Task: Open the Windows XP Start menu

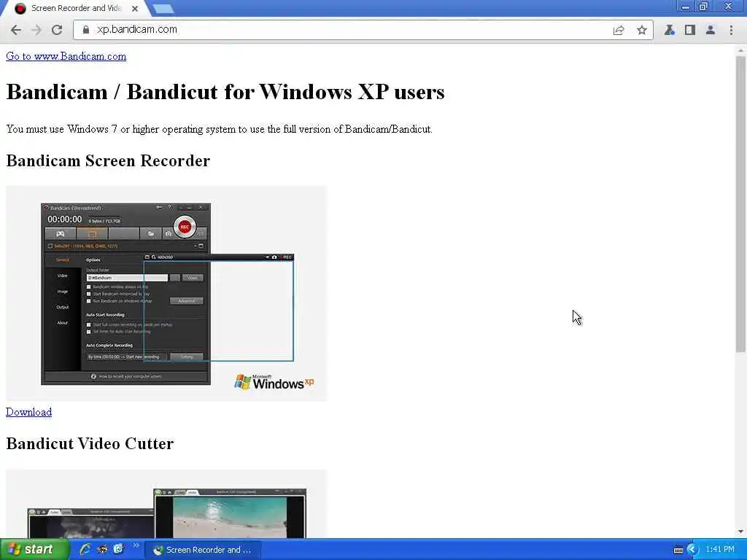Action: click(x=34, y=550)
